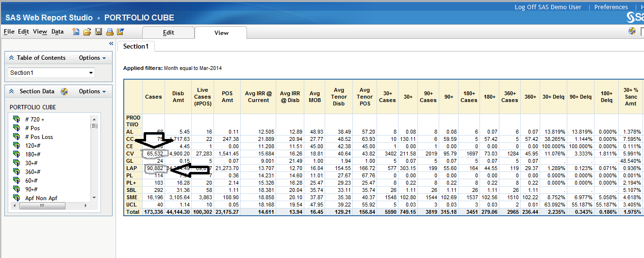
Task: Click the refresh data icon at top right
Action: [x=632, y=31]
